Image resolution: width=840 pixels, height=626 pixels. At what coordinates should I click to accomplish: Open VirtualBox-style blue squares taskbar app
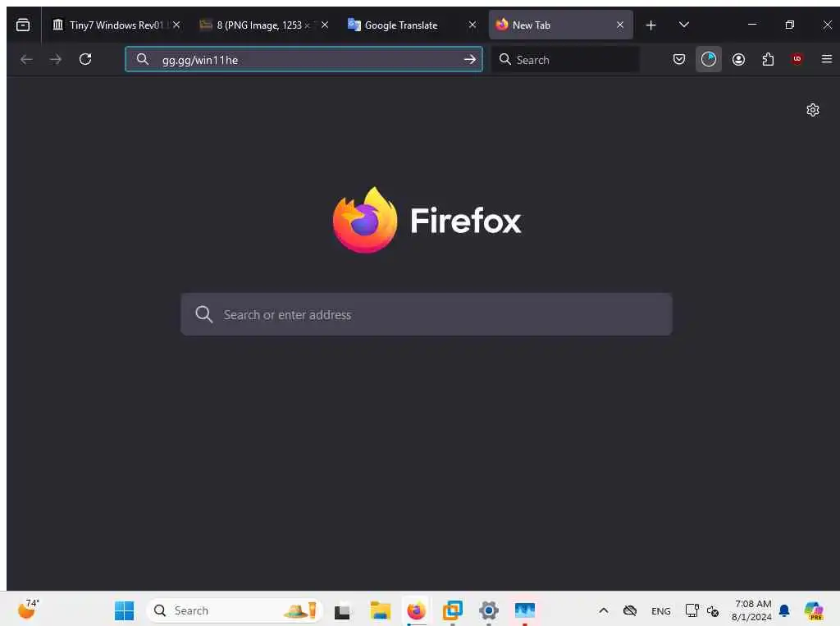(453, 610)
